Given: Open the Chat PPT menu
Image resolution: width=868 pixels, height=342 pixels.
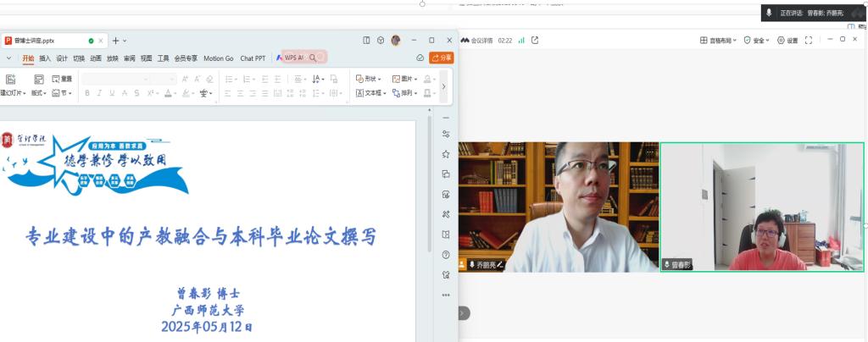Looking at the screenshot, I should [253, 58].
